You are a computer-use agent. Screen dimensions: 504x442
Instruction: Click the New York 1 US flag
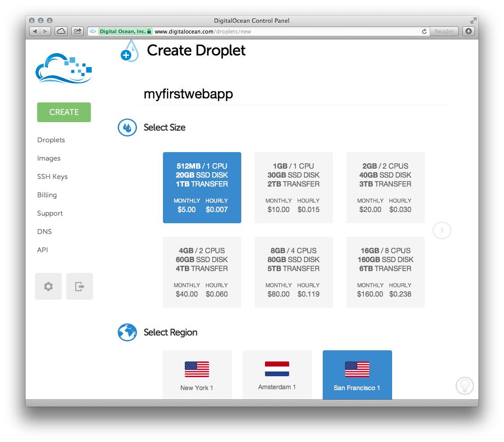(196, 369)
